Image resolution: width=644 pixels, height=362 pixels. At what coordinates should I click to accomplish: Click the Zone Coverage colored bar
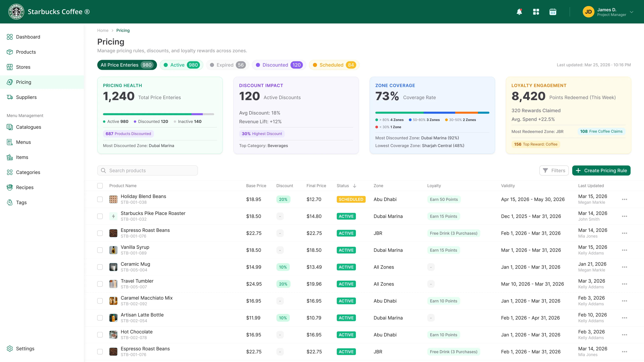point(432,113)
